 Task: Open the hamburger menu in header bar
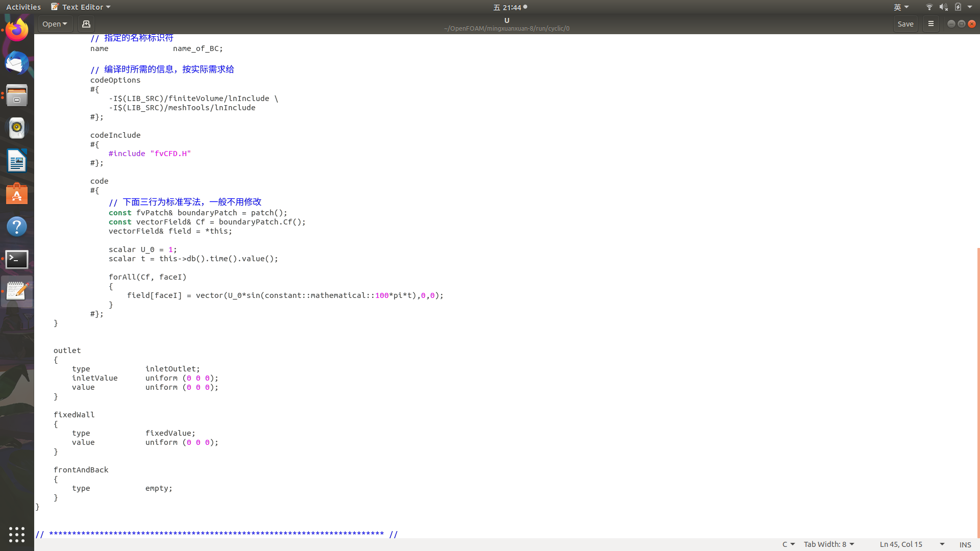[930, 24]
